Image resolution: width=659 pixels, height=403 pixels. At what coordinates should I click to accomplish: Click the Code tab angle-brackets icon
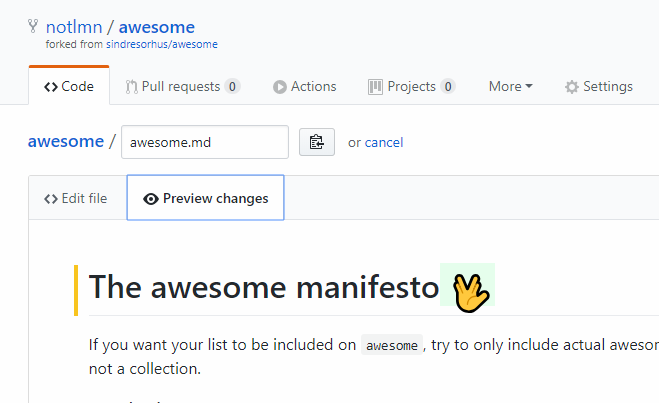[x=51, y=87]
